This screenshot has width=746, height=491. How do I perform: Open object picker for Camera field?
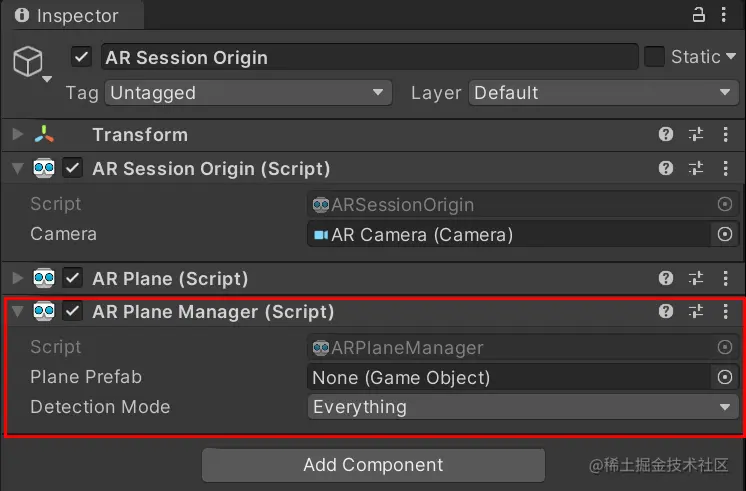(x=725, y=234)
